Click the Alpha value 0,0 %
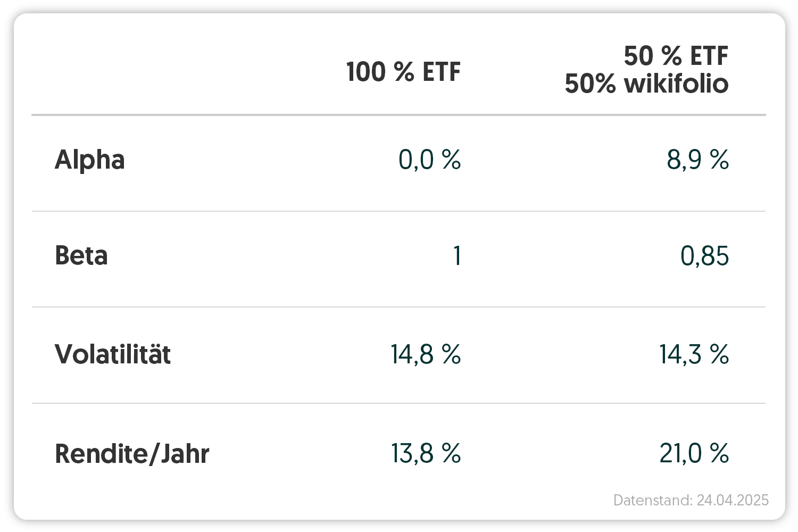Viewport: 798px width, 532px height. pos(429,160)
